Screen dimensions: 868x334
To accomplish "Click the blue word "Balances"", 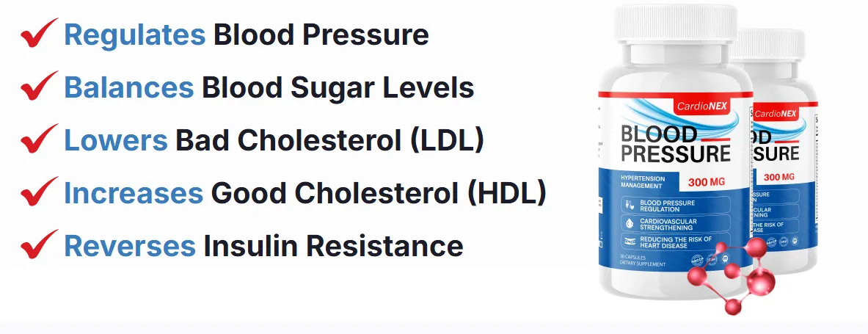I will [x=129, y=88].
